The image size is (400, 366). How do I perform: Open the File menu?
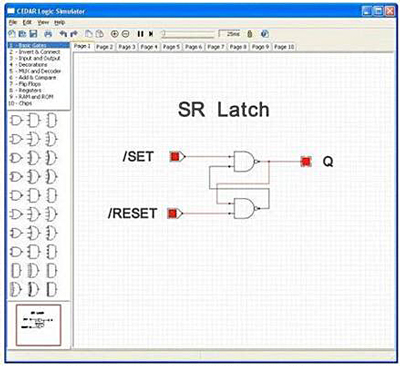pyautogui.click(x=13, y=22)
